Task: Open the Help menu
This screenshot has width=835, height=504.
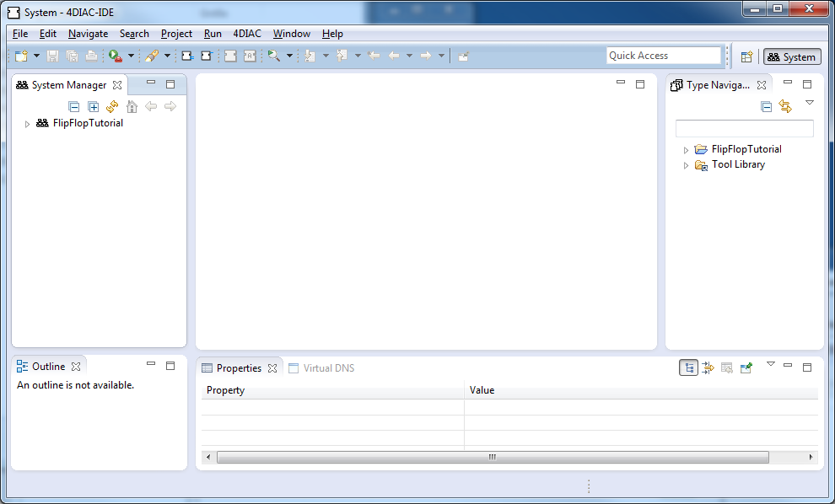Action: coord(332,34)
